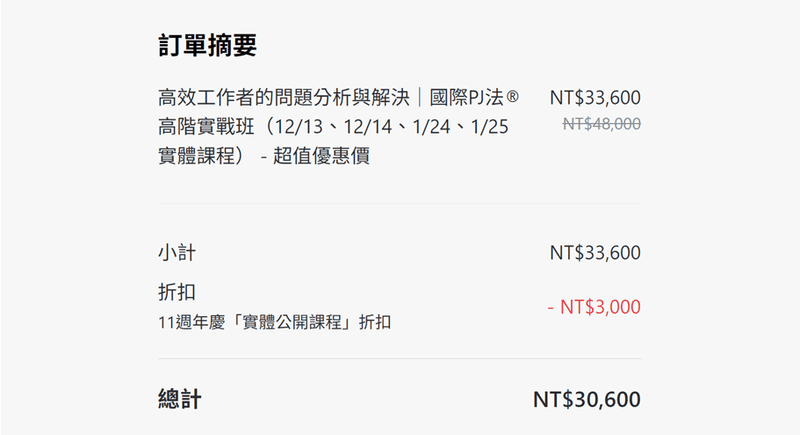800x435 pixels.
Task: Select the total amount NT$30,600
Action: coord(586,400)
